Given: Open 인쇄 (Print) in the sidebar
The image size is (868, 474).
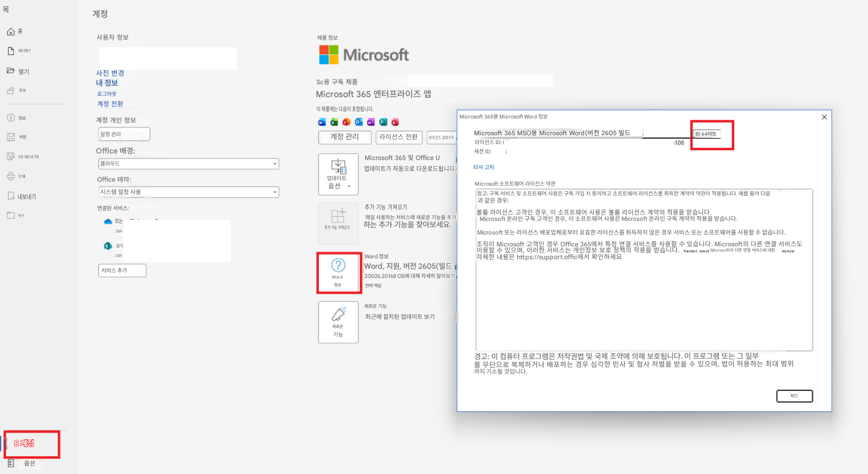Looking at the screenshot, I should (x=16, y=177).
